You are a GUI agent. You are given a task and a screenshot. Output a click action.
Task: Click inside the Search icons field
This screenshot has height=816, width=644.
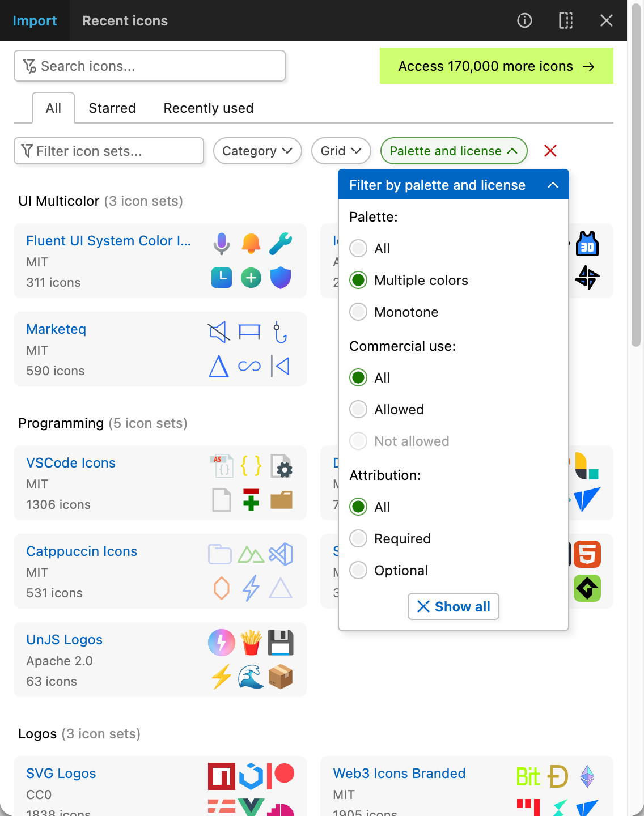tap(149, 66)
